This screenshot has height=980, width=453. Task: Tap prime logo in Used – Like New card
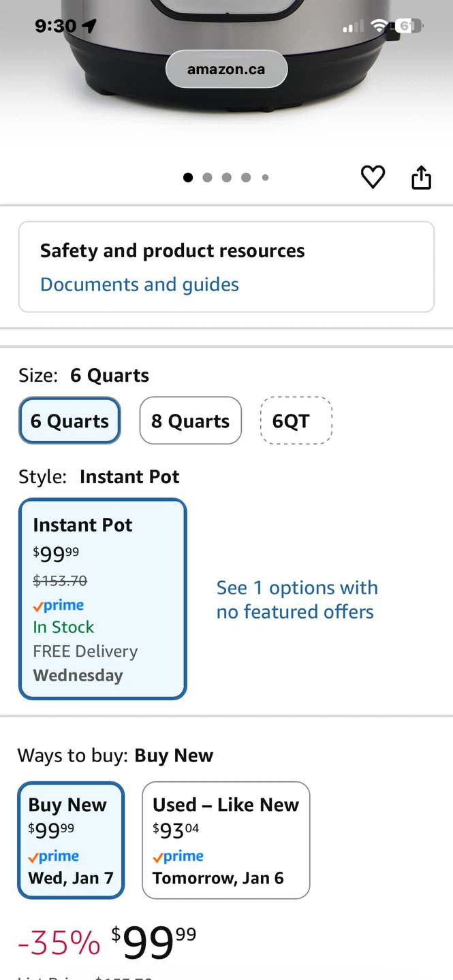pos(178,856)
